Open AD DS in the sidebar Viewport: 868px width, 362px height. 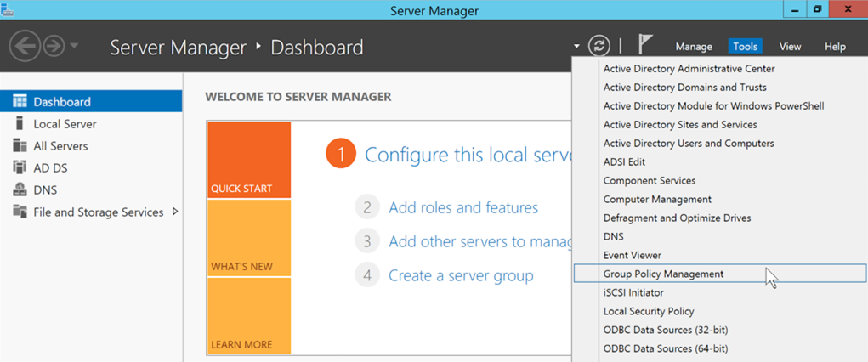(50, 168)
